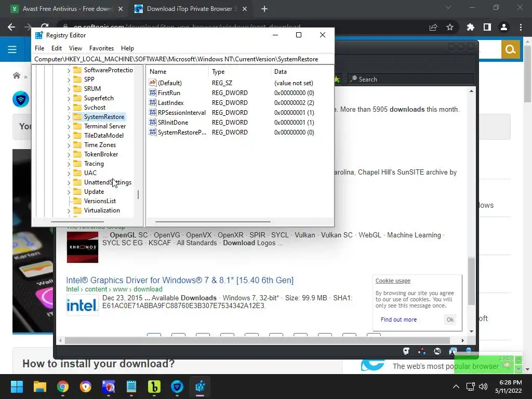Switch to Avast Free Antivirus tab

66,9
